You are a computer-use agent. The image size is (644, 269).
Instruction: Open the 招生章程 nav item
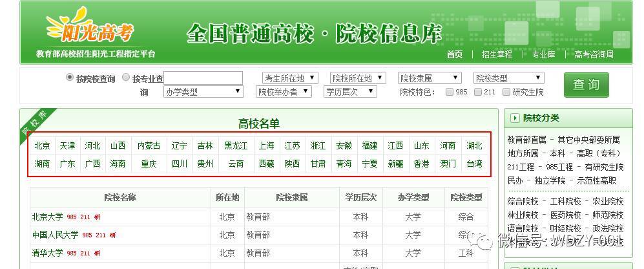[497, 54]
